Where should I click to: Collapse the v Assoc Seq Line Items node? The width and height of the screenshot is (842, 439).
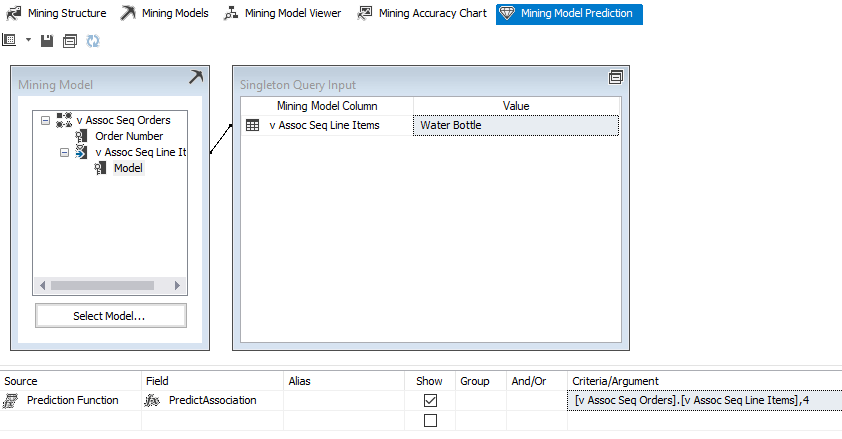(x=64, y=152)
